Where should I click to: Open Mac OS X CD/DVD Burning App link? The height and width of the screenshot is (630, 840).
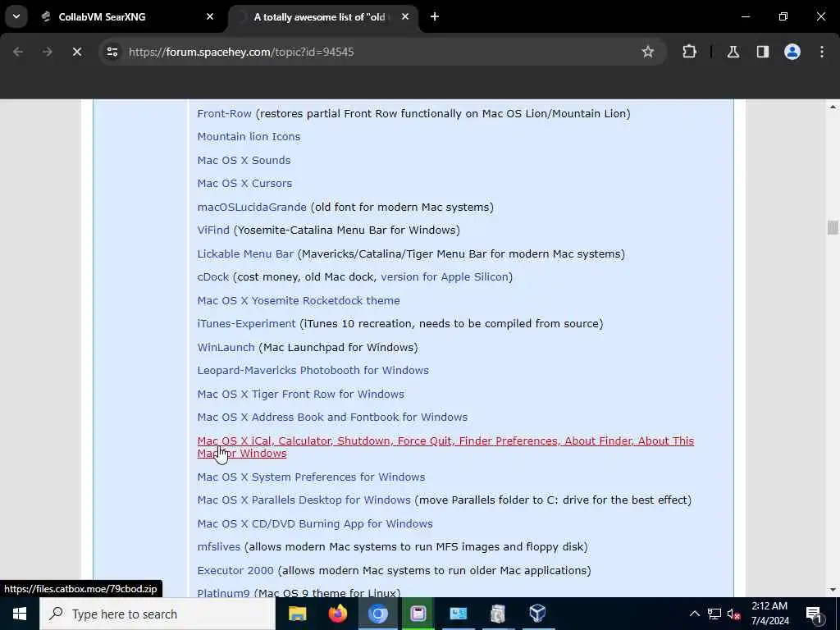315,524
